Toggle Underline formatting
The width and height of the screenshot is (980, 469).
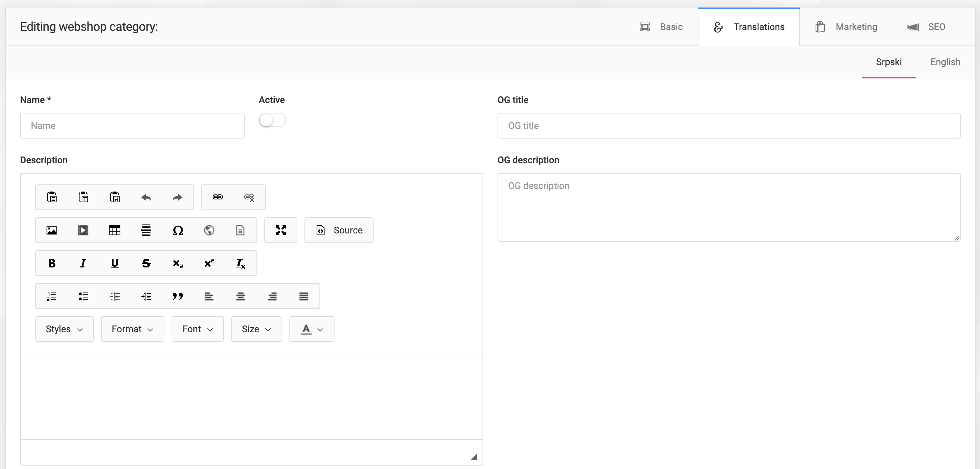coord(115,263)
